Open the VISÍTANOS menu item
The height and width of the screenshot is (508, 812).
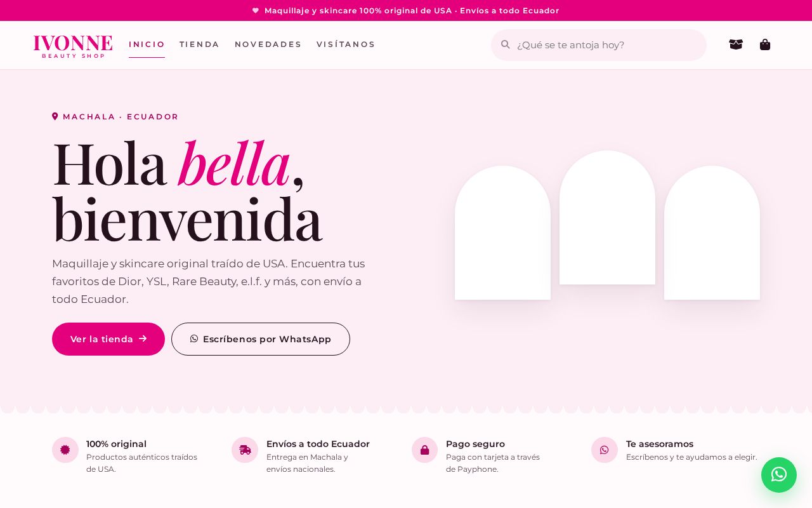pyautogui.click(x=346, y=44)
